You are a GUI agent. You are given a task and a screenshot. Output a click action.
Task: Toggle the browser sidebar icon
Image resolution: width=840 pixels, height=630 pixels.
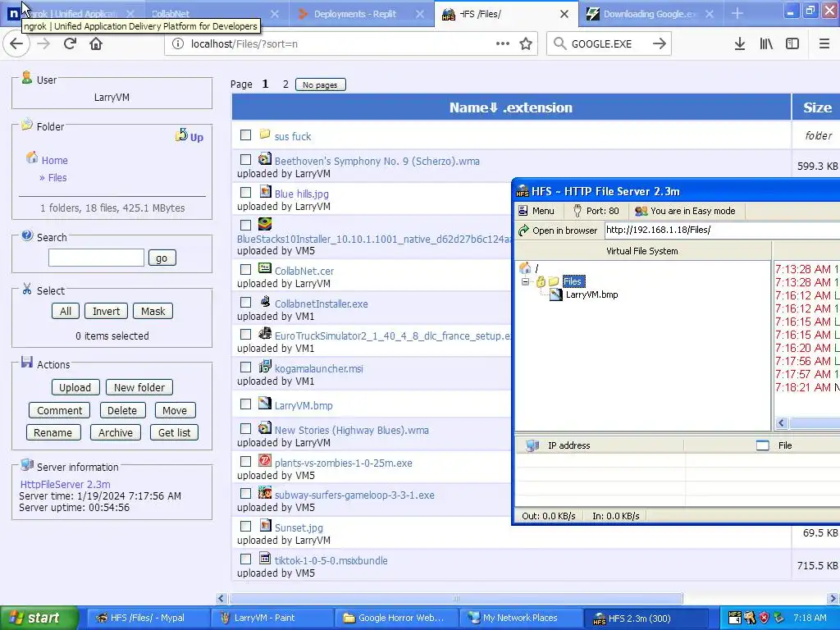[792, 44]
